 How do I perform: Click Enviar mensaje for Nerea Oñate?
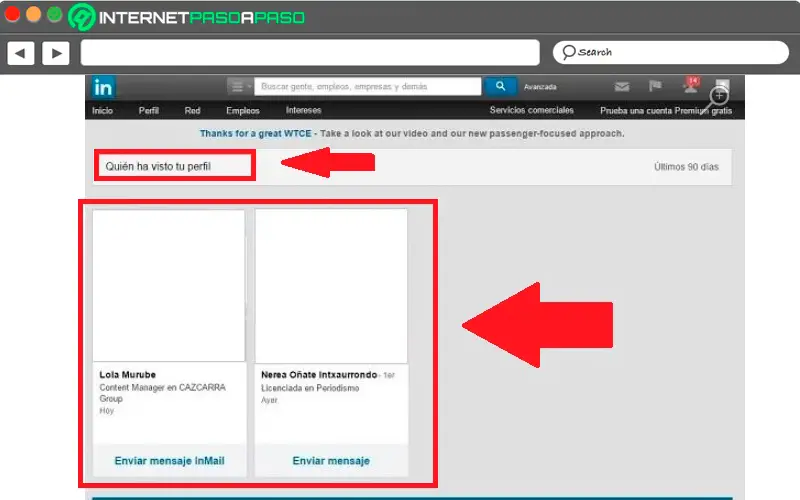click(331, 461)
